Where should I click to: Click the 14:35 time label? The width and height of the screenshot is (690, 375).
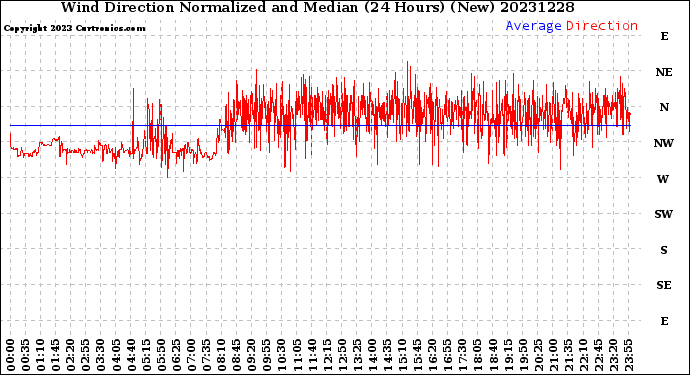tap(387, 355)
